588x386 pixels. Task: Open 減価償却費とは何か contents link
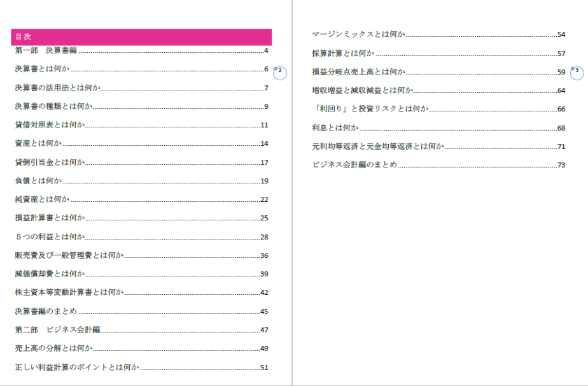50,274
